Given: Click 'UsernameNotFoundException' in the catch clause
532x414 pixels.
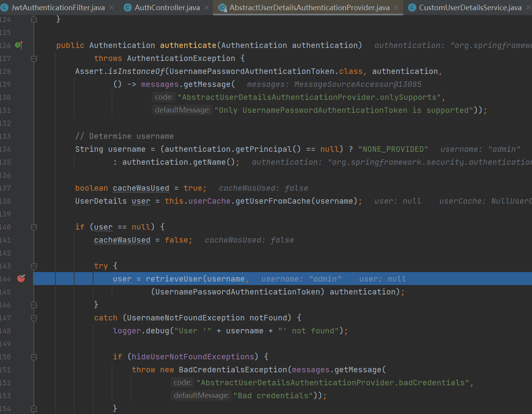Looking at the screenshot, I should coord(186,318).
